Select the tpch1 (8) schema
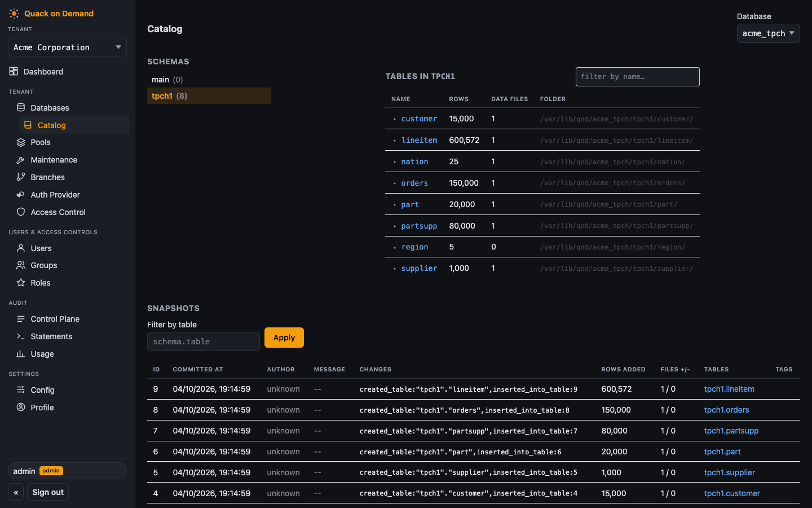 tap(209, 96)
